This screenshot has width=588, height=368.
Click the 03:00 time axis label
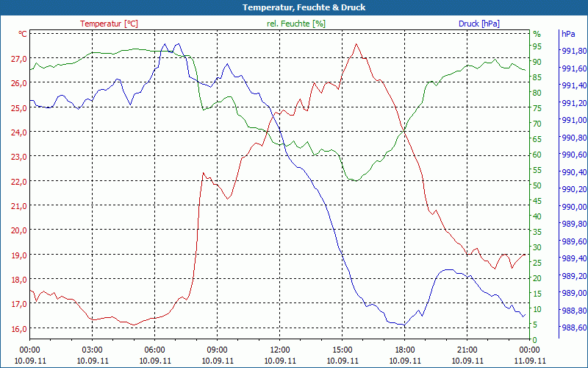tap(93, 350)
